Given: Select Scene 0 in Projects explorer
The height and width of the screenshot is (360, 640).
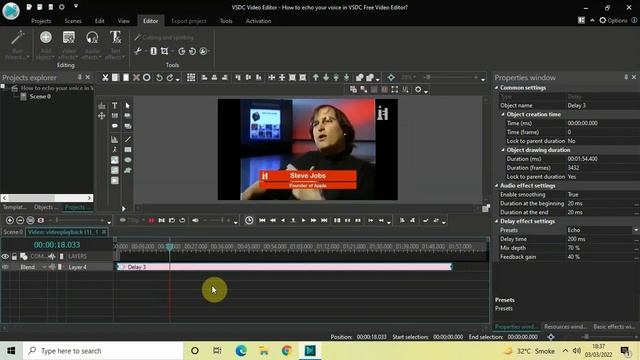Looking at the screenshot, I should coord(40,97).
